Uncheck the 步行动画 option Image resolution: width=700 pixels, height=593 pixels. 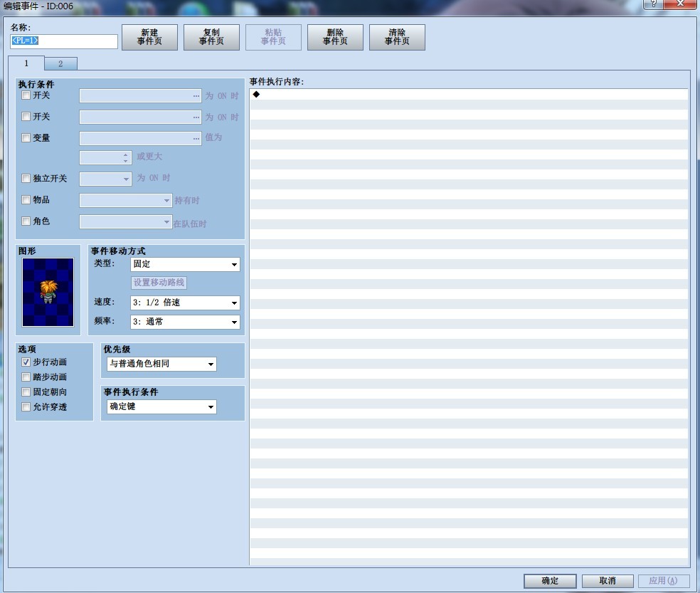[x=26, y=362]
